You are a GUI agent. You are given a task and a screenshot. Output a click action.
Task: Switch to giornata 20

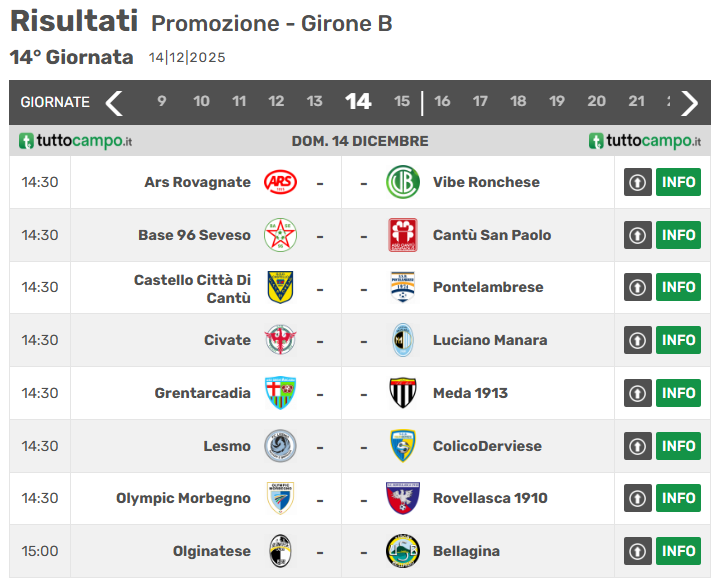[596, 101]
